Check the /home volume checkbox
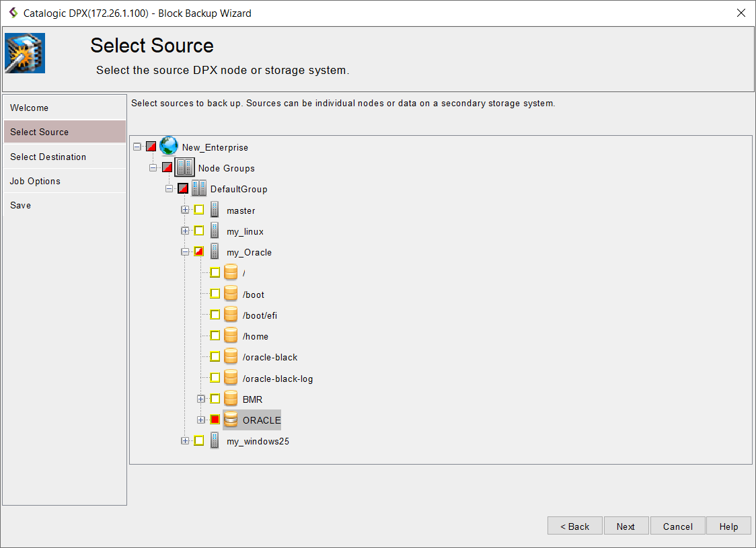The image size is (756, 548). [x=215, y=336]
